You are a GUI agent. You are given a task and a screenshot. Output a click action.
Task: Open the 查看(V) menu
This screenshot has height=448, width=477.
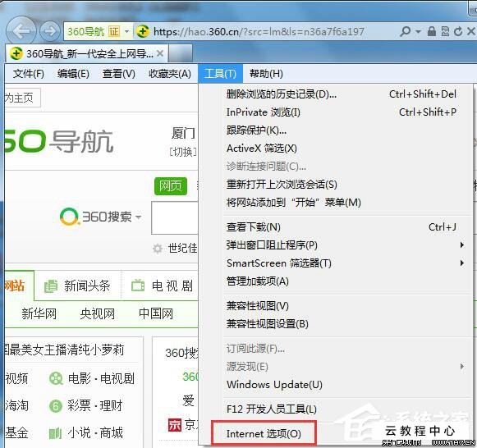[x=119, y=74]
